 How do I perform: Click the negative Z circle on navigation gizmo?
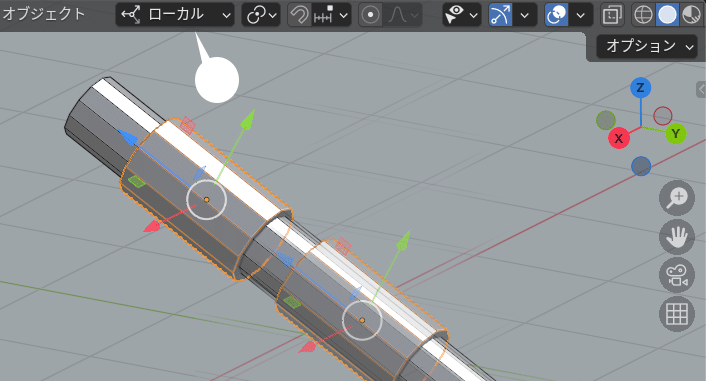641,166
